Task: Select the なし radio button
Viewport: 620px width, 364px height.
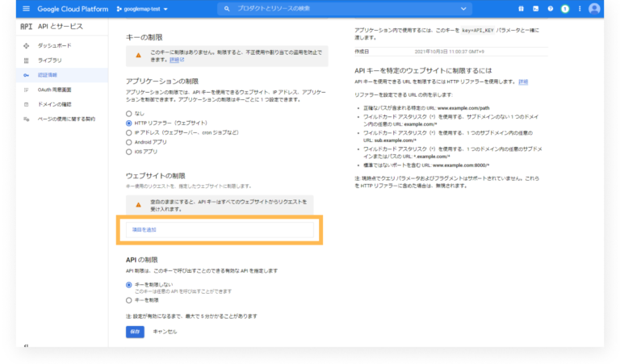Action: (129, 114)
